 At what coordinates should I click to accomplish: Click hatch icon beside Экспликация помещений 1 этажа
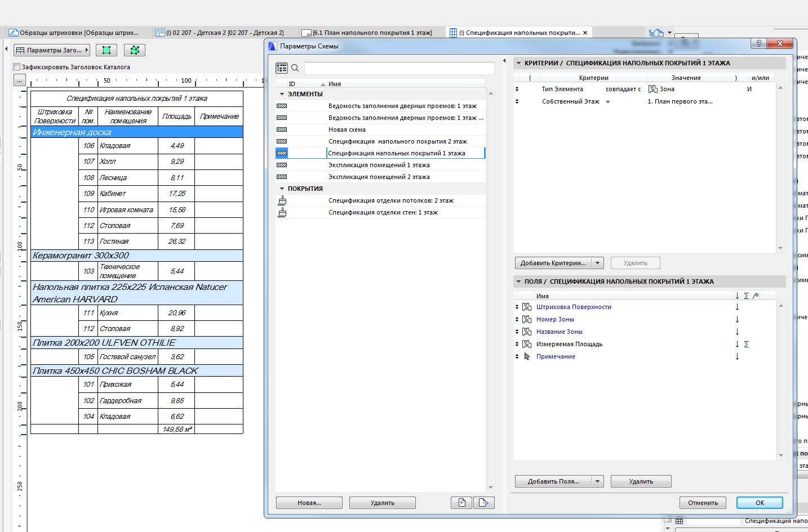pyautogui.click(x=282, y=165)
